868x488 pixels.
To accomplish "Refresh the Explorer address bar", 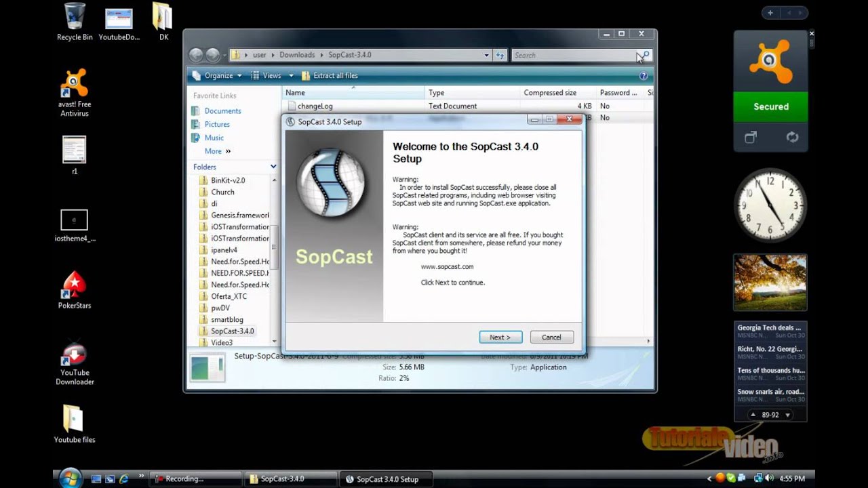I will (500, 56).
